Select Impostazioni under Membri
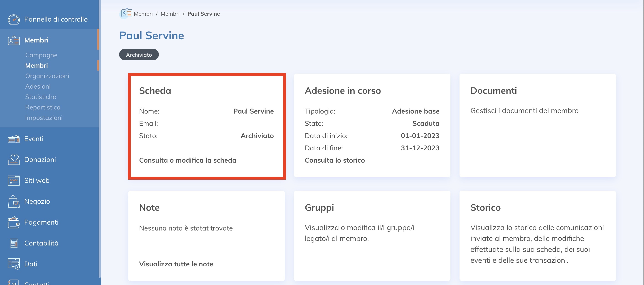The image size is (644, 285). coord(44,118)
